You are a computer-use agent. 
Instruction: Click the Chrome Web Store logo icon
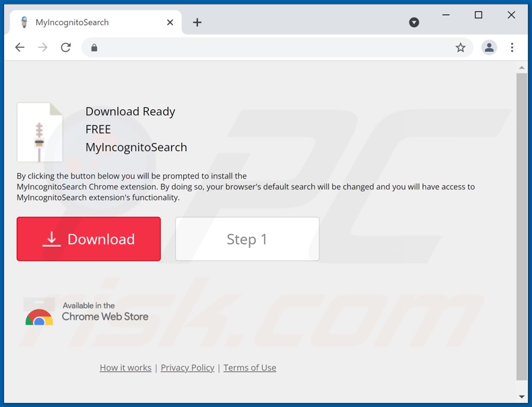(x=39, y=312)
